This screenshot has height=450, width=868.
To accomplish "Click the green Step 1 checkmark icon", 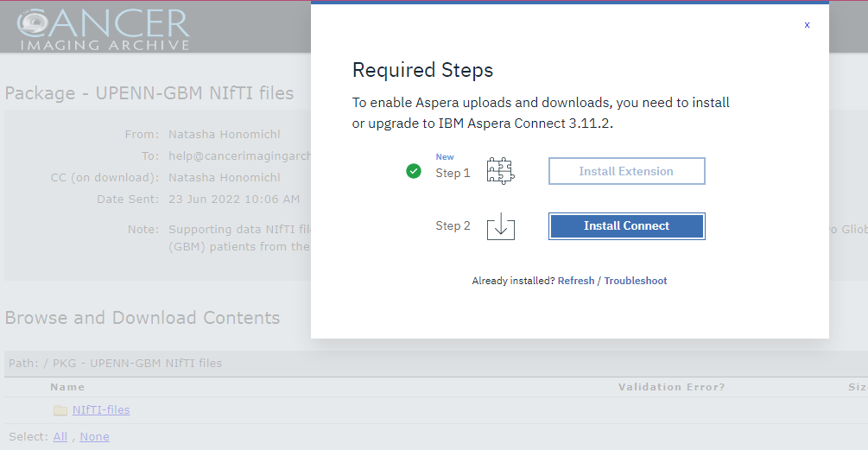I will point(414,171).
